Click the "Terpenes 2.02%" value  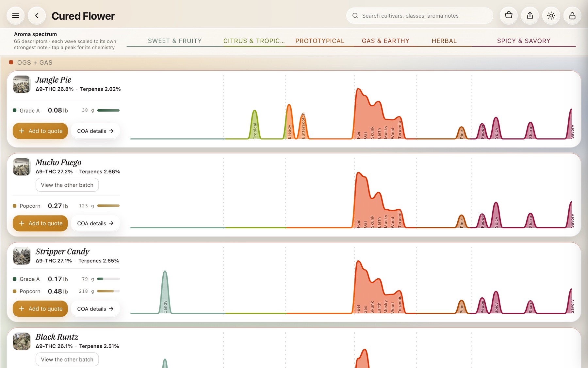[x=100, y=89]
